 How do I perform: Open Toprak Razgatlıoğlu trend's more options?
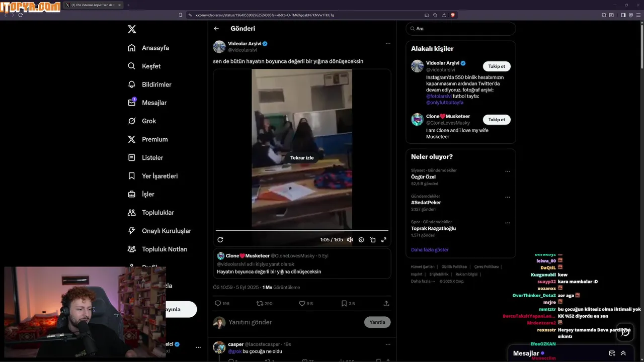pos(507,223)
